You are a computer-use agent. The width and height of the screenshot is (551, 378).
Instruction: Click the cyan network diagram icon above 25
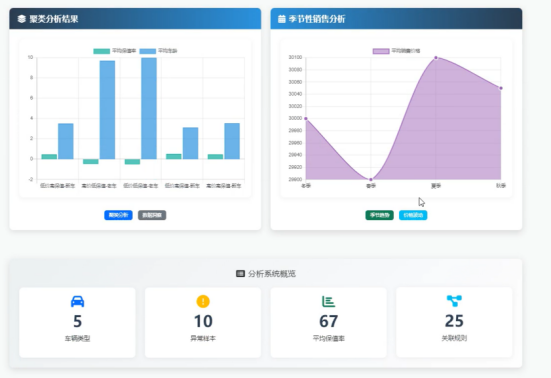[x=454, y=301]
